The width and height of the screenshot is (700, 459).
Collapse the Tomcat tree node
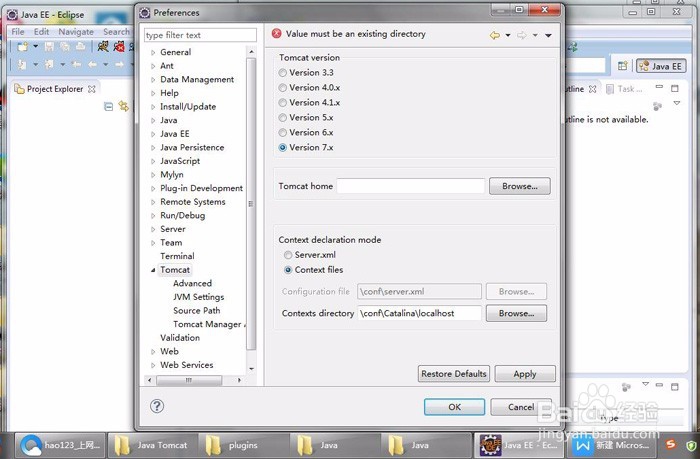153,270
